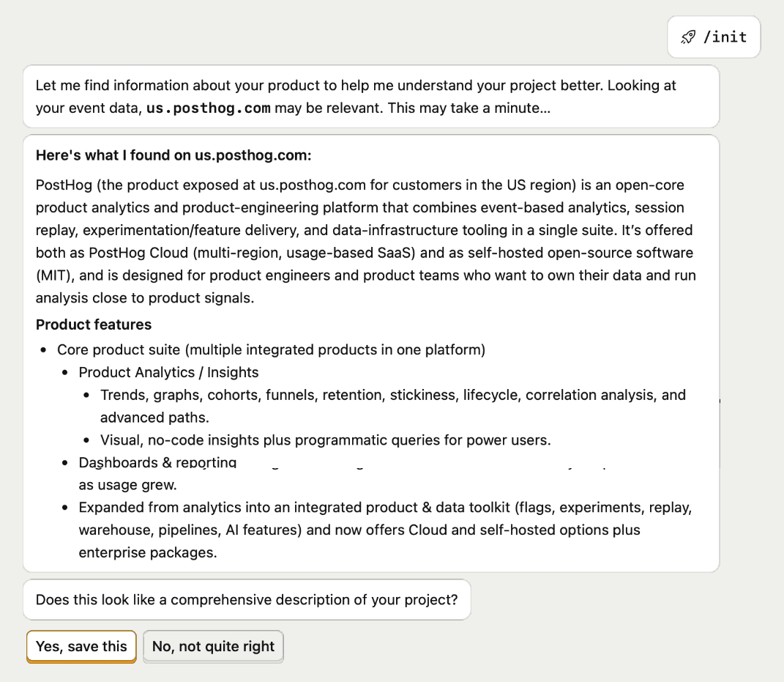Click the "Product features" heading
Screen dimensions: 784x682
pyautogui.click(x=94, y=325)
